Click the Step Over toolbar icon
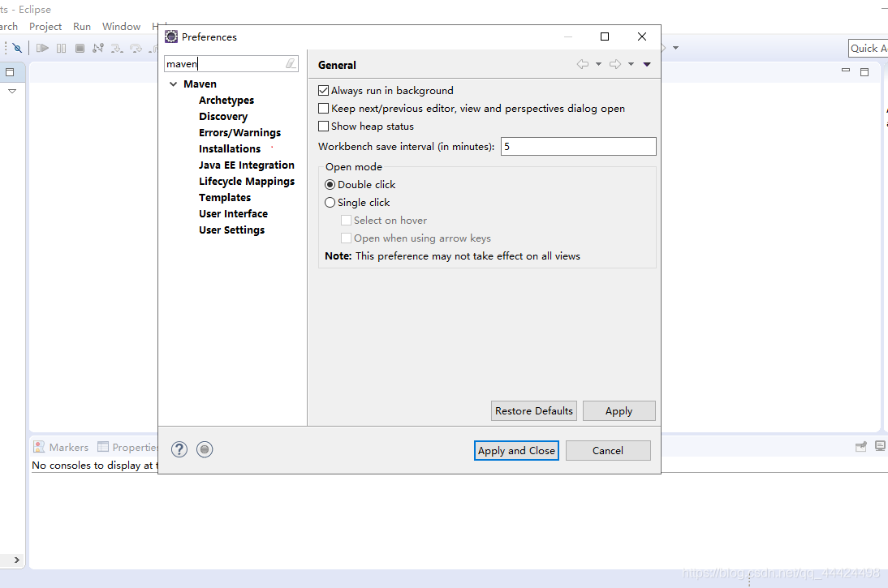 136,48
